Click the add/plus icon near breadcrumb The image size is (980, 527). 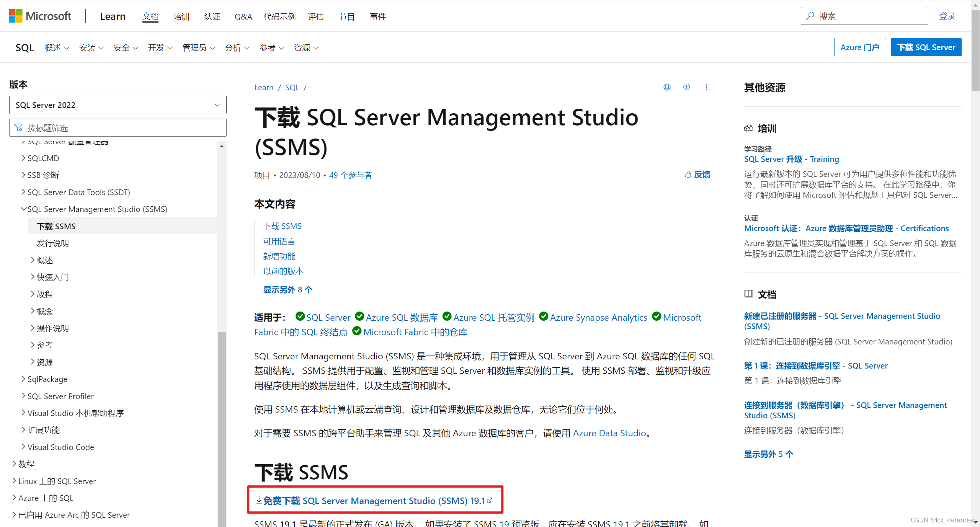pyautogui.click(x=686, y=88)
